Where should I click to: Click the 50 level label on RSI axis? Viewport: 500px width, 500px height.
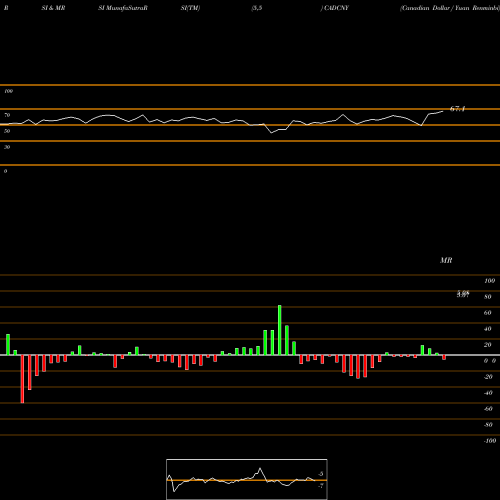[7, 131]
